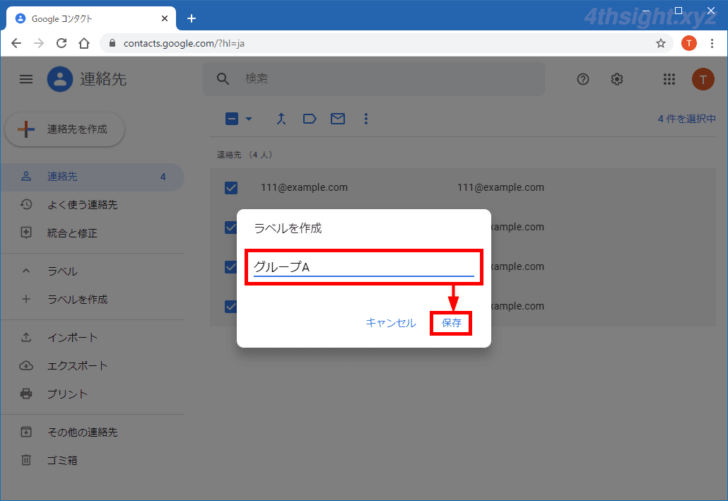Viewport: 728px width, 501px height.
Task: Click the browser back arrow
Action: click(x=16, y=43)
